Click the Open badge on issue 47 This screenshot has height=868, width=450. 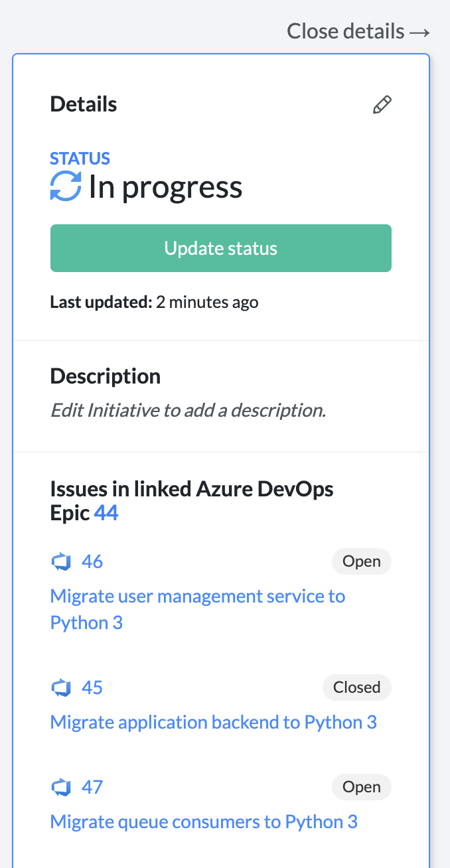pyautogui.click(x=362, y=787)
